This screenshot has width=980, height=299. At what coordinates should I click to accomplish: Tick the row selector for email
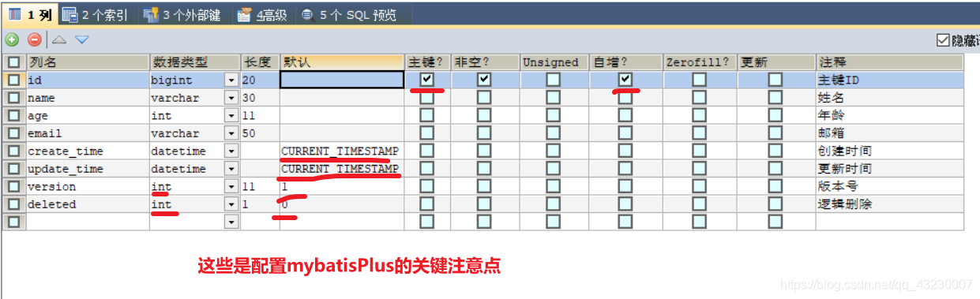click(13, 133)
